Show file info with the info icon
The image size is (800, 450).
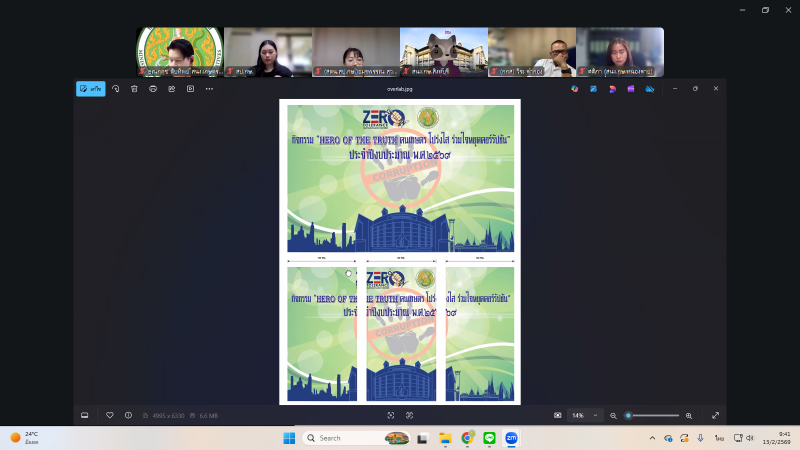(128, 415)
